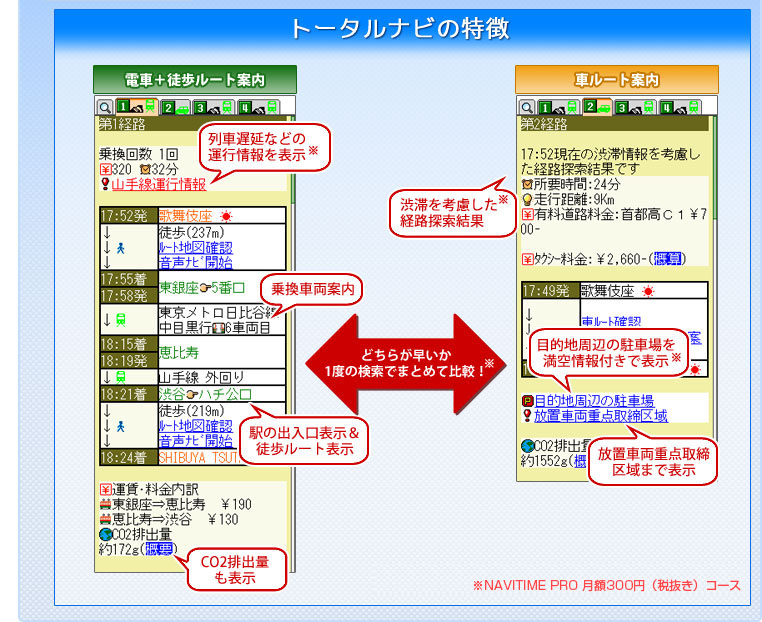Click yen icon beside 運賃・料金内訳
The width and height of the screenshot is (762, 622).
click(105, 489)
